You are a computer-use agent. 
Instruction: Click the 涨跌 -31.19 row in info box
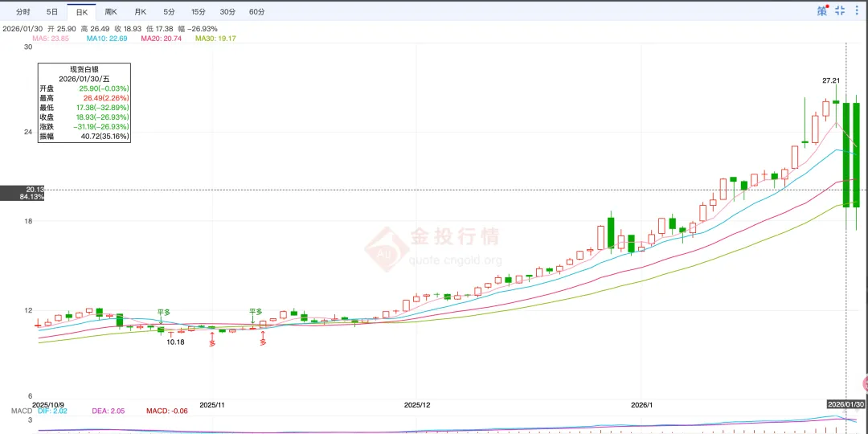click(84, 127)
